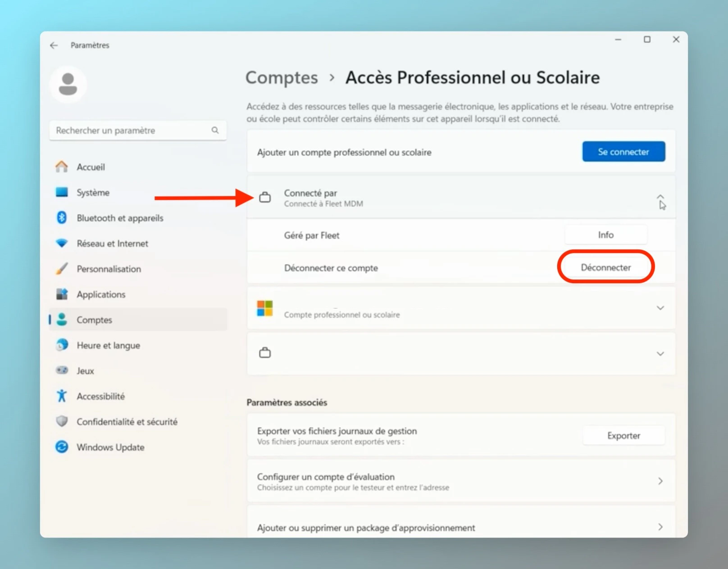Click the back arrow in Paramètres
Screen dimensions: 728x569
coord(54,45)
